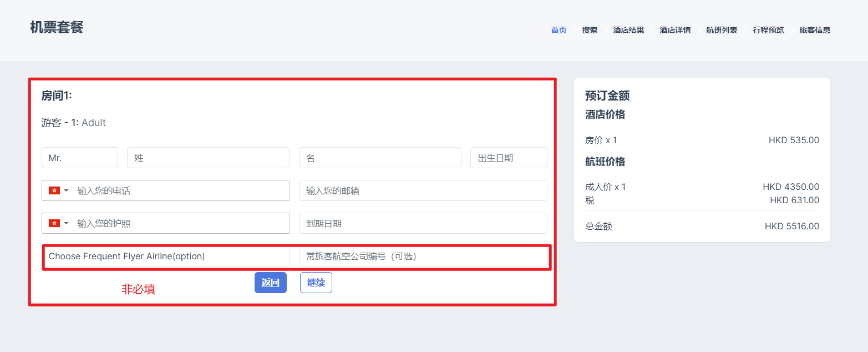Image resolution: width=868 pixels, height=352 pixels.
Task: Click the 到期日期 expiry date field
Action: (x=423, y=223)
